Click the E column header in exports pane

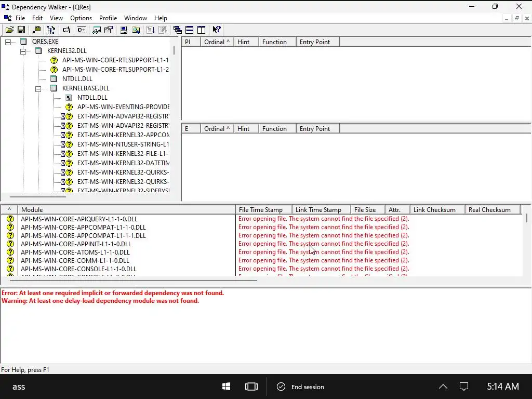point(191,129)
